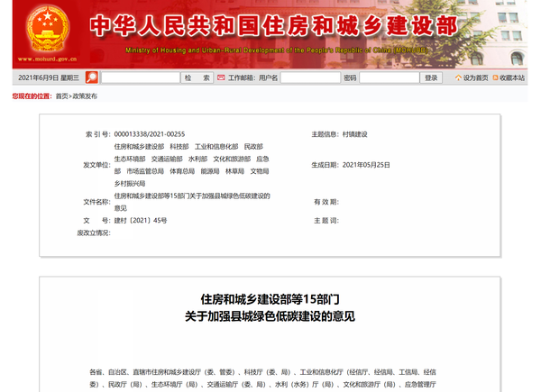Click the document number 建村〔2021〕45号
The width and height of the screenshot is (541, 392).
tap(140, 220)
